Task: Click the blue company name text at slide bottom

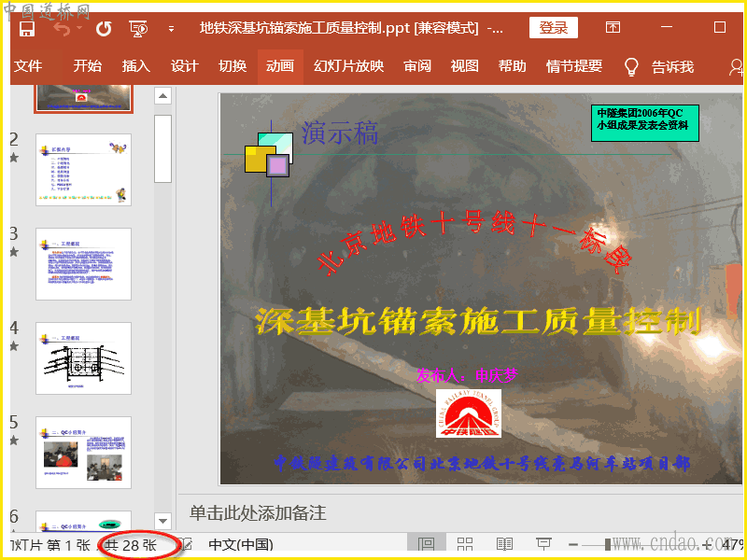Action: (482, 463)
